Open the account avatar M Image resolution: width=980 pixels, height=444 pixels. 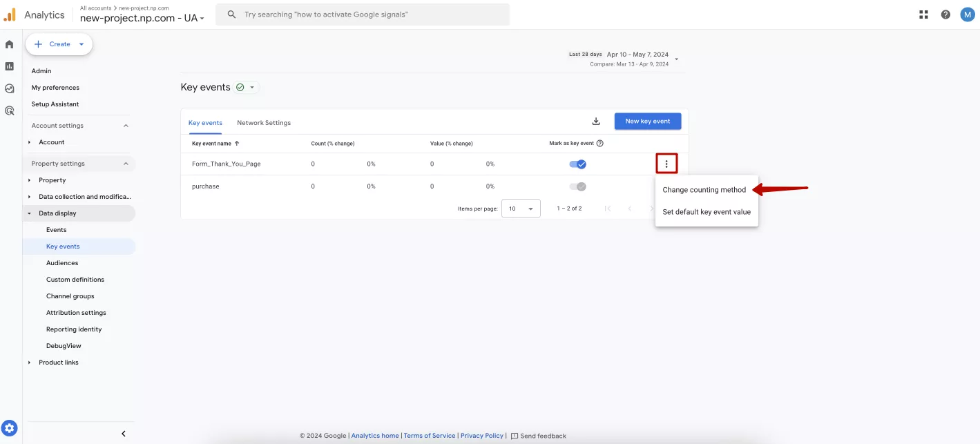click(968, 15)
